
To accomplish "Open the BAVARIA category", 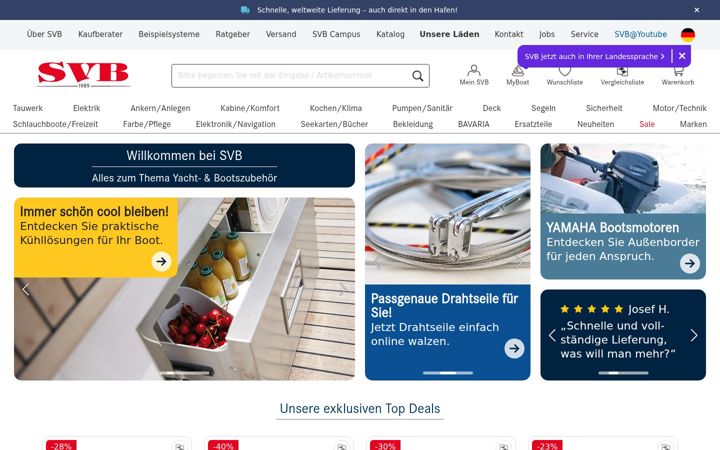I will pyautogui.click(x=473, y=124).
